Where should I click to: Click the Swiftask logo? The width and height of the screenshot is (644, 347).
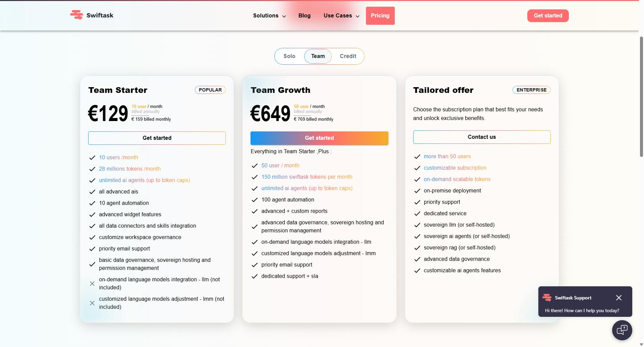(x=91, y=15)
